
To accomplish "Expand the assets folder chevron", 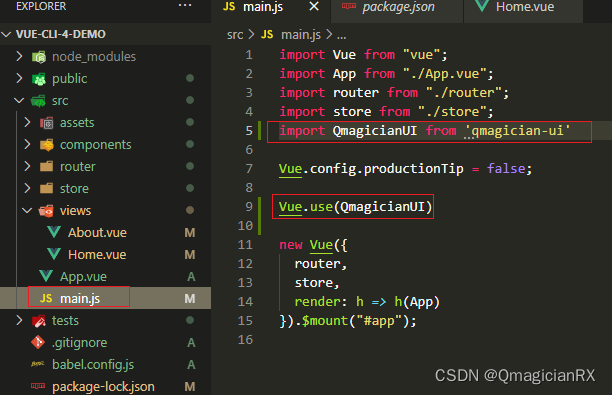I will click(x=27, y=123).
